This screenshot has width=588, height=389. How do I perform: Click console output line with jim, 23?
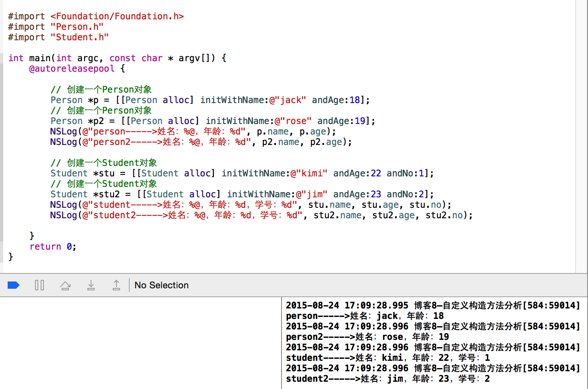click(388, 379)
